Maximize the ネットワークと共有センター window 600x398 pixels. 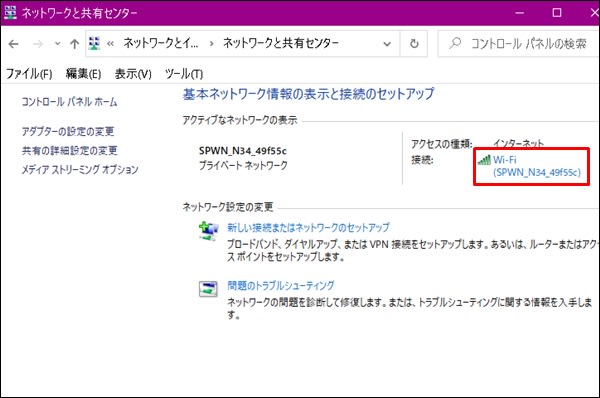coord(557,13)
